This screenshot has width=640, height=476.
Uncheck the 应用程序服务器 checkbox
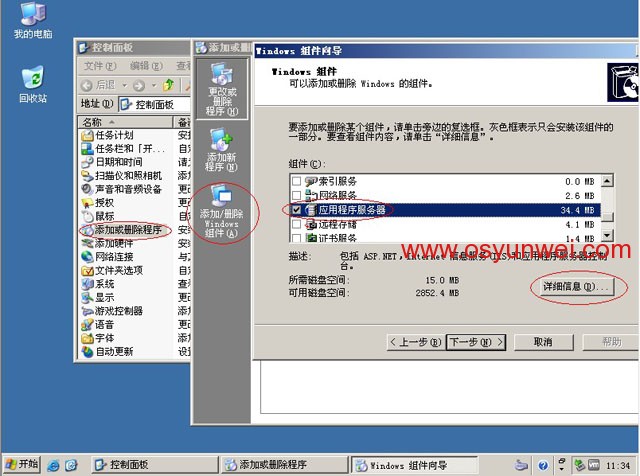[297, 210]
